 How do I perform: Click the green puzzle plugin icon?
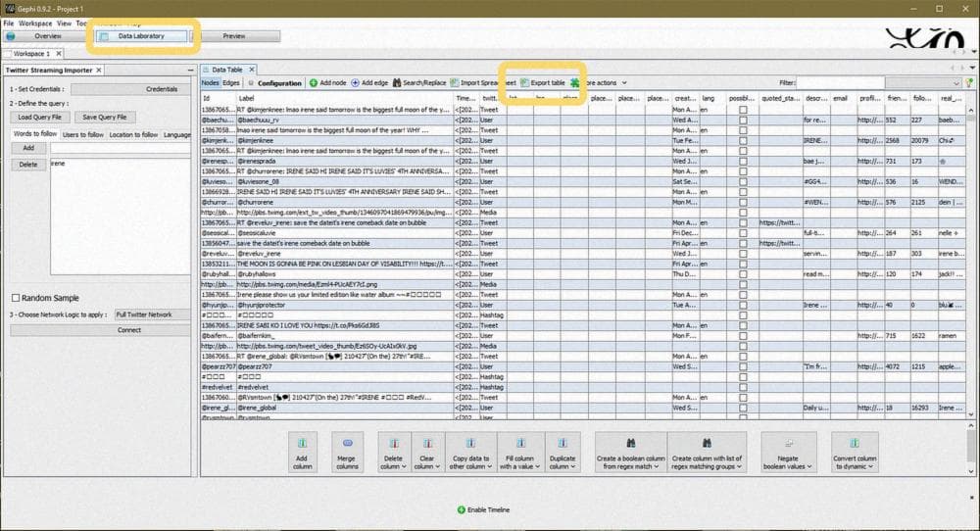pyautogui.click(x=574, y=82)
